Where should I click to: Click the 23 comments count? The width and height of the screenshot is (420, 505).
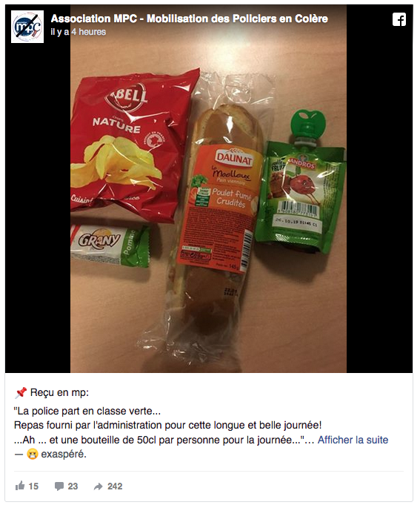[73, 486]
